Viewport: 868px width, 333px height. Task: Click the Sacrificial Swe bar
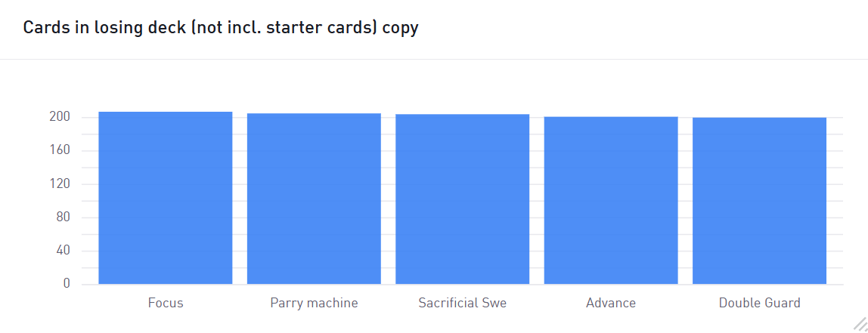pos(462,199)
